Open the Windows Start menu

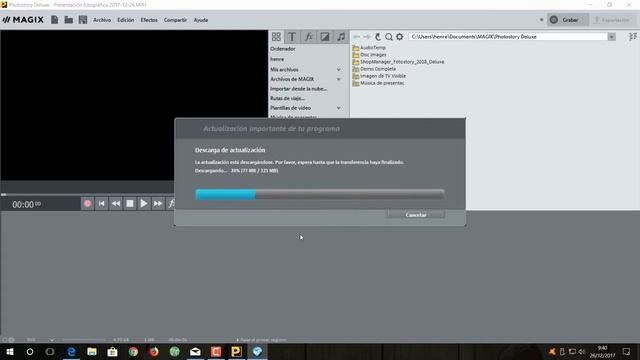pyautogui.click(x=10, y=351)
